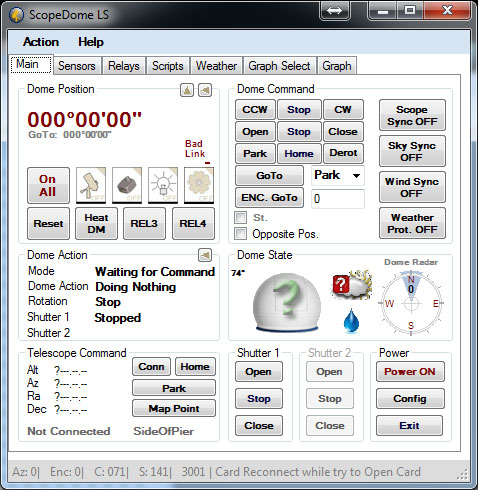Click the GoTo button
The width and height of the screenshot is (478, 490).
pyautogui.click(x=269, y=175)
